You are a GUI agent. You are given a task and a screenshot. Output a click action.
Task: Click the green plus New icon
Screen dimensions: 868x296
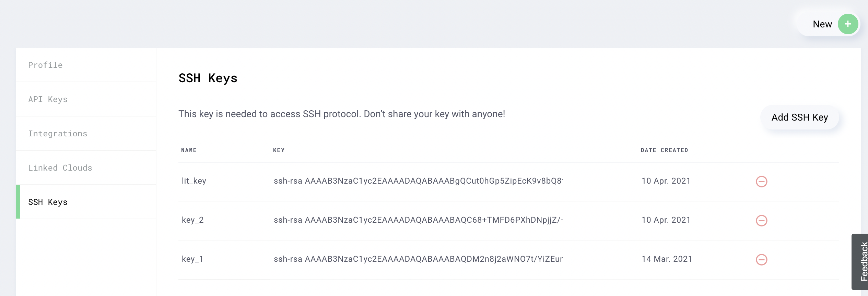848,24
